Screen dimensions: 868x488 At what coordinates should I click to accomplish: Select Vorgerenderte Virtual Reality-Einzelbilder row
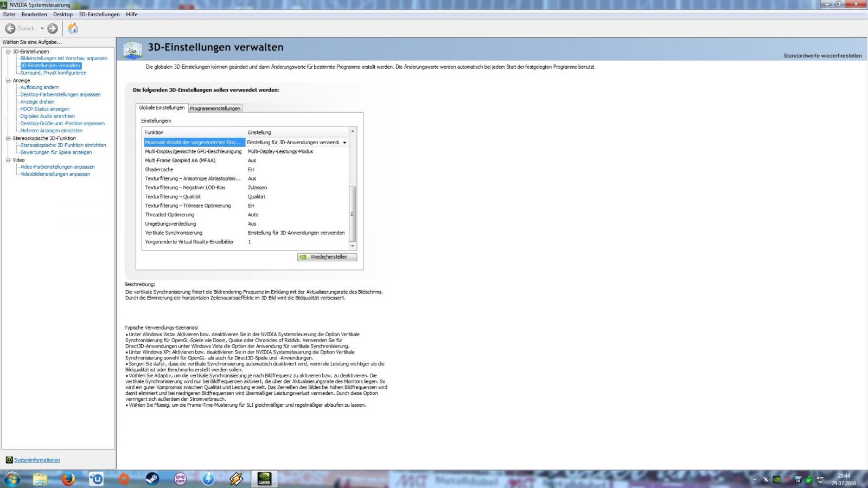(246, 242)
